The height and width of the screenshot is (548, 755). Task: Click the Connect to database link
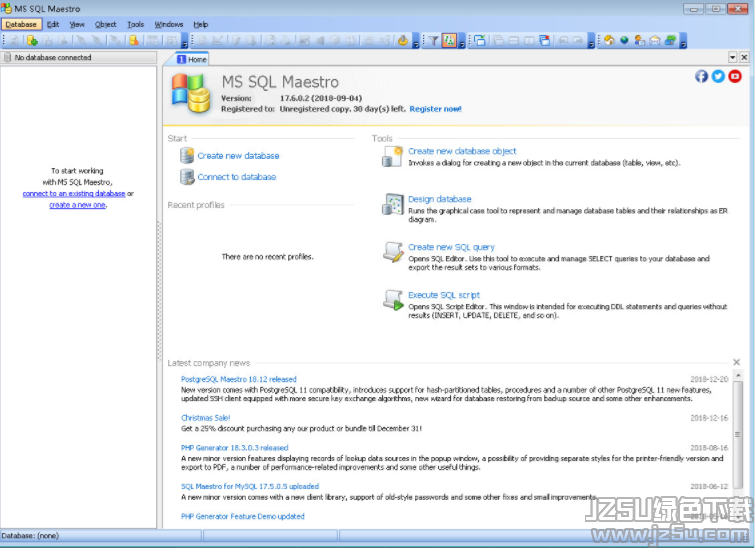[x=237, y=177]
